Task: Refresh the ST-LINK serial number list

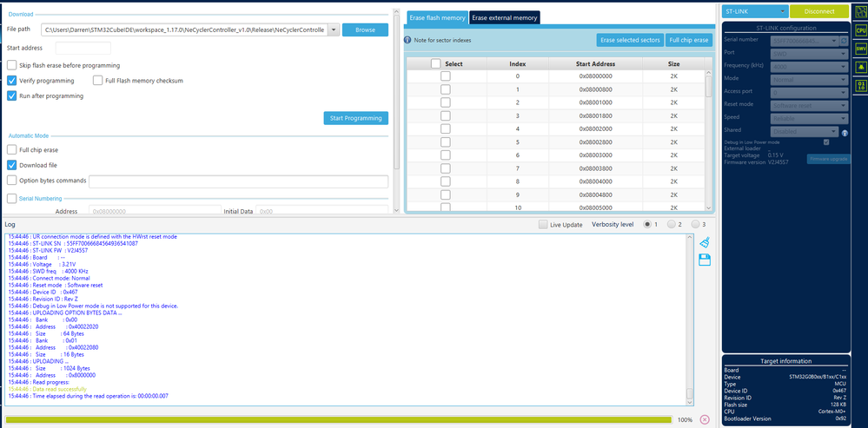Action: [844, 40]
